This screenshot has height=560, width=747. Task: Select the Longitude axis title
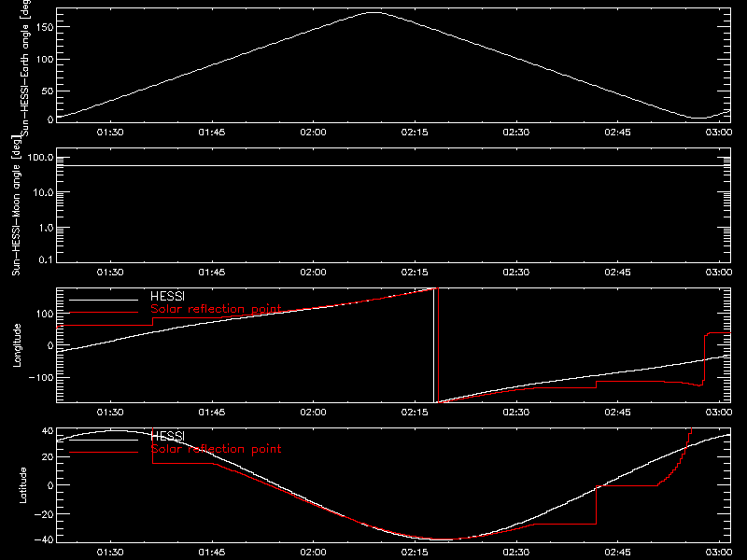[x=17, y=345]
